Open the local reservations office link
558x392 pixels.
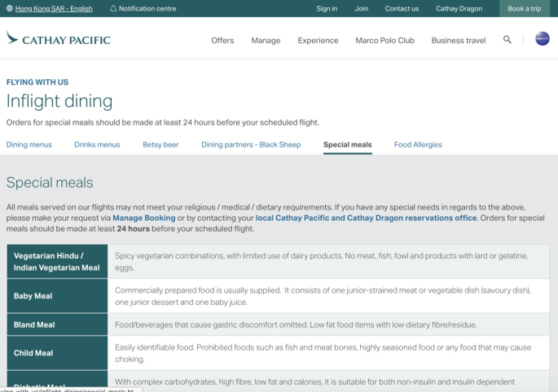click(366, 218)
